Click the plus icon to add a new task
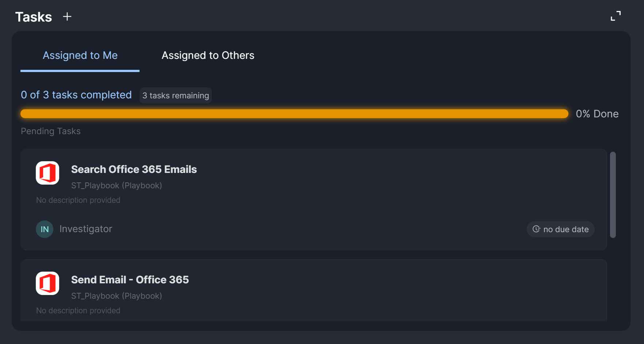The width and height of the screenshot is (644, 344). [67, 16]
